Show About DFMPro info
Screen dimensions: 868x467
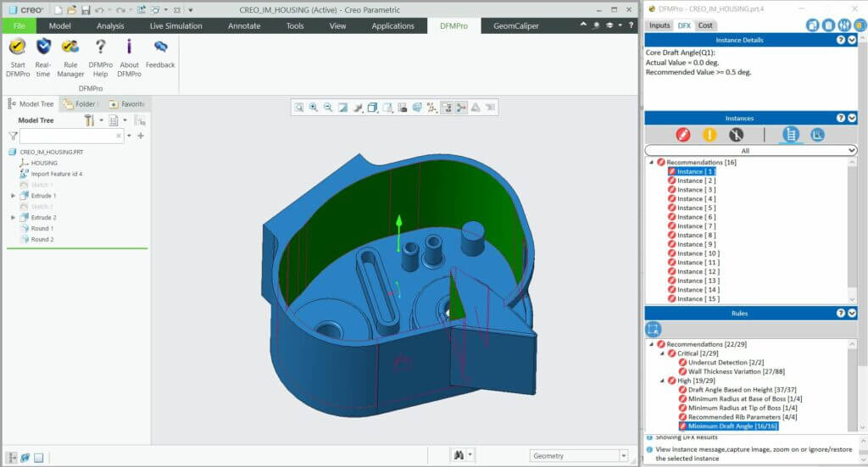(129, 58)
